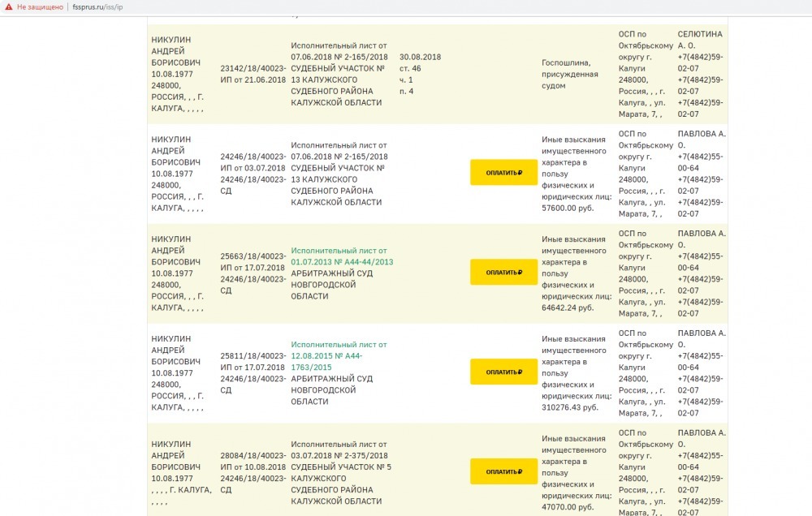The width and height of the screenshot is (812, 516).
Task: Click the fssprus.ru/iss/ip address bar
Action: [98, 7]
